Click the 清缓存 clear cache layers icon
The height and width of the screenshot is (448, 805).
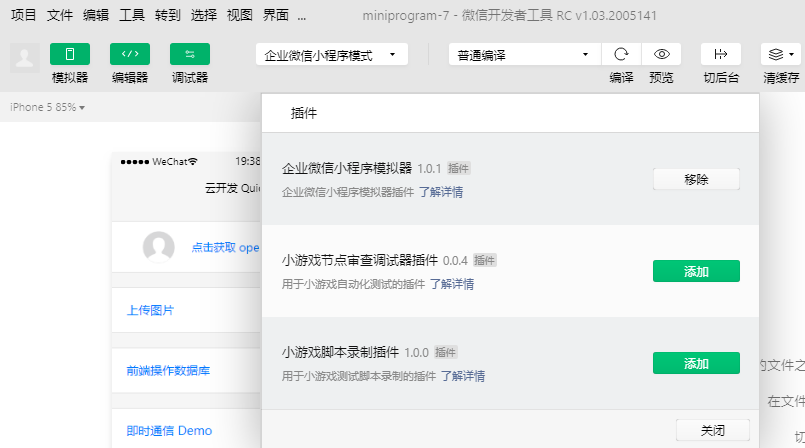pos(775,54)
